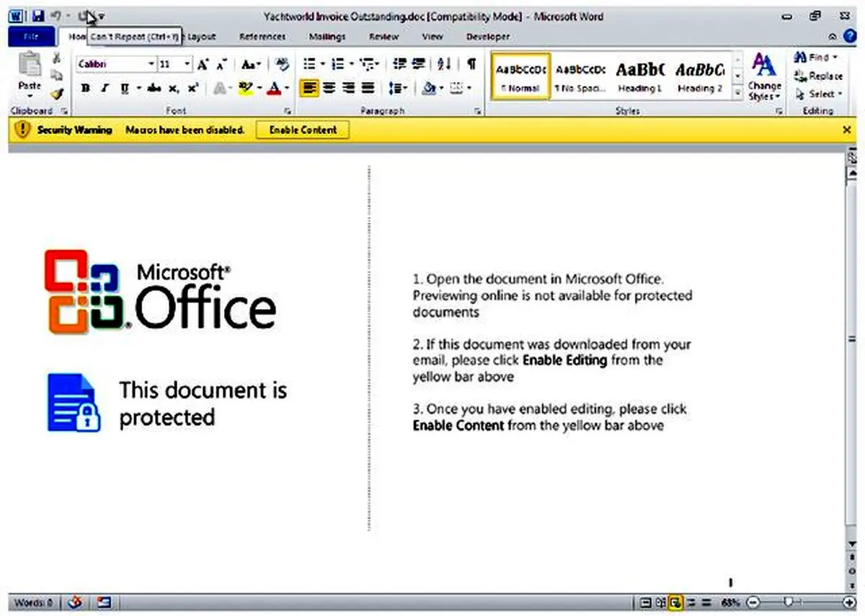The image size is (865, 616).
Task: Expand the Styles gallery More arrow
Action: tap(738, 93)
